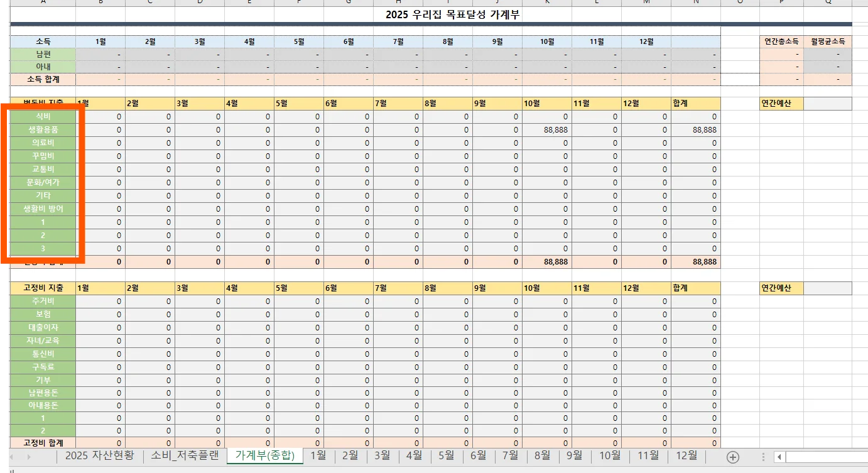Select the 꾸밈비 category cell
The height and width of the screenshot is (473, 868).
click(43, 156)
